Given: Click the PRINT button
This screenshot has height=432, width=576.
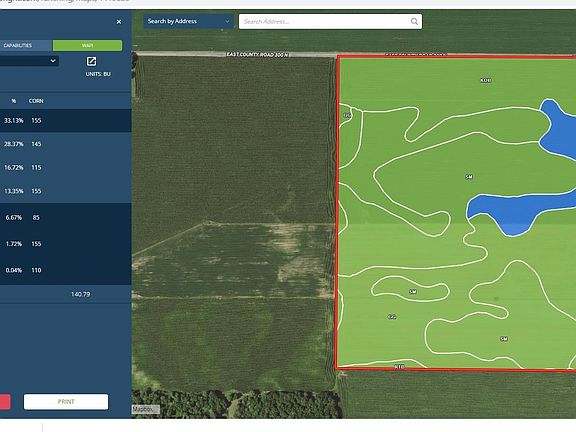Looking at the screenshot, I should (x=66, y=402).
